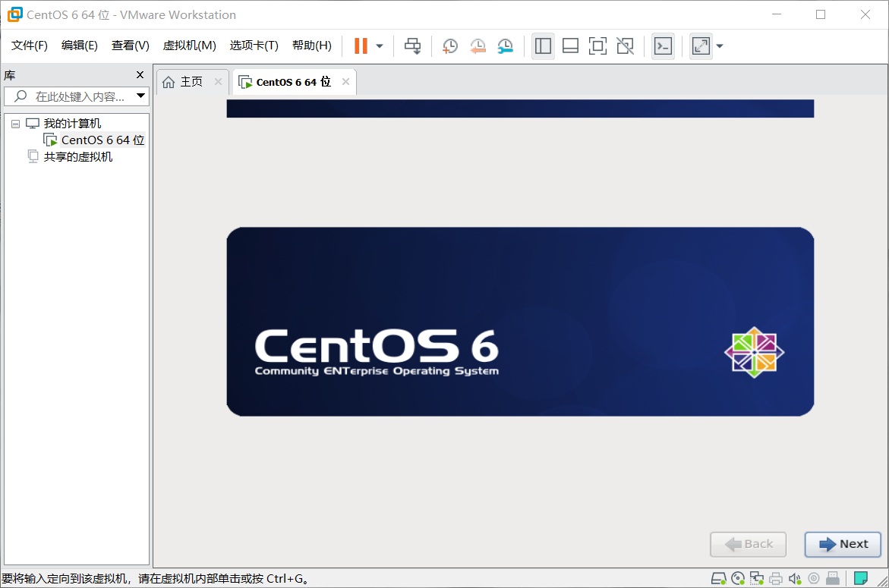Select CentOS 6 64 位 in library tree
The width and height of the screenshot is (889, 588).
[x=102, y=140]
